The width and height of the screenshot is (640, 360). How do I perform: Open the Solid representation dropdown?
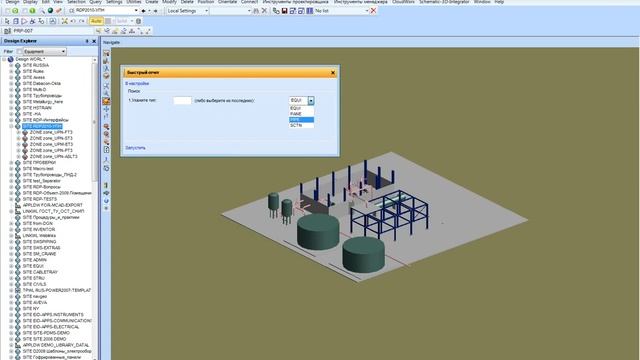click(x=132, y=21)
